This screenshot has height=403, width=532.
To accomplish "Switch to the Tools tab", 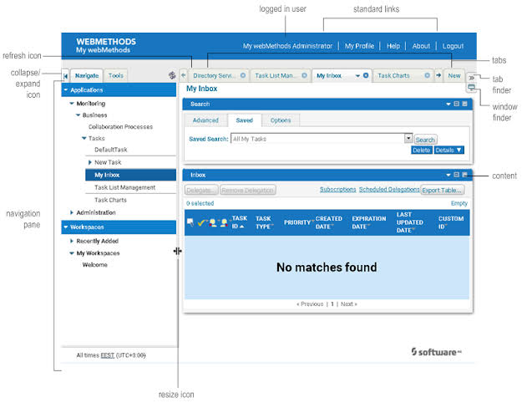I will [x=116, y=76].
